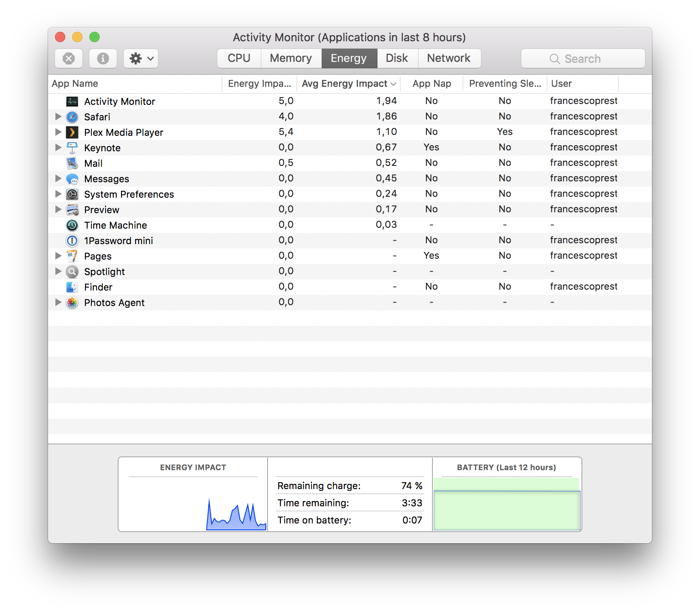The height and width of the screenshot is (612, 700).
Task: Click the 3:33 time remaining value
Action: click(x=412, y=503)
